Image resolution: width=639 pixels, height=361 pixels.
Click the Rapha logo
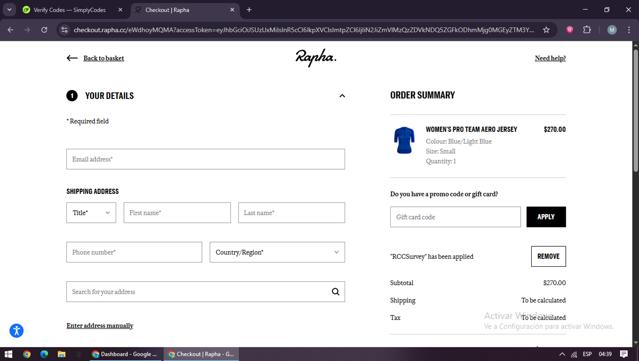[x=316, y=58]
